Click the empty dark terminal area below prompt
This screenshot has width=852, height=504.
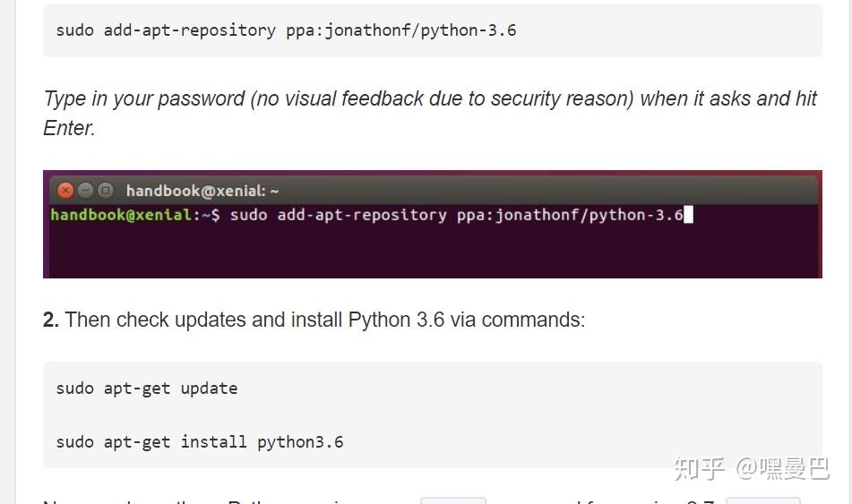point(433,251)
